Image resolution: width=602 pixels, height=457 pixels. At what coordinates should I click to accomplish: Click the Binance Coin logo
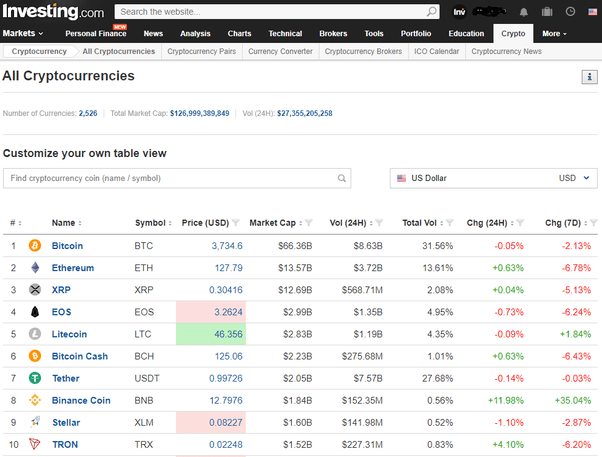[35, 400]
